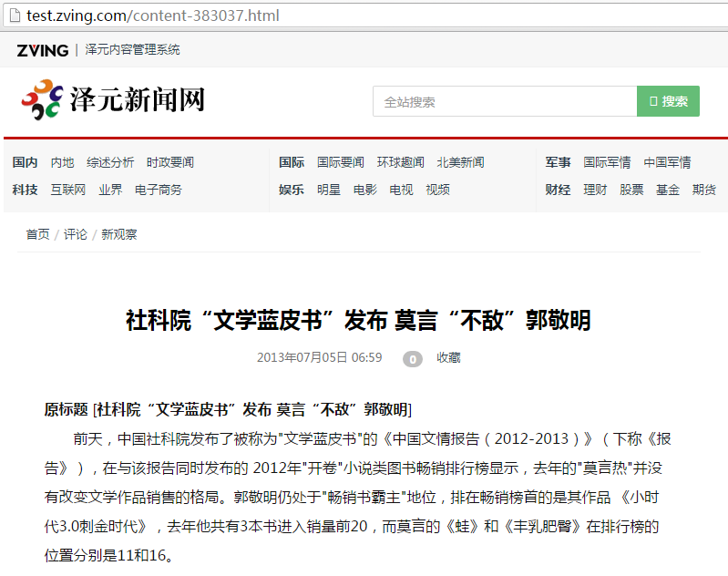The width and height of the screenshot is (728, 576).
Task: Open the 国内 news category
Action: pyautogui.click(x=26, y=162)
